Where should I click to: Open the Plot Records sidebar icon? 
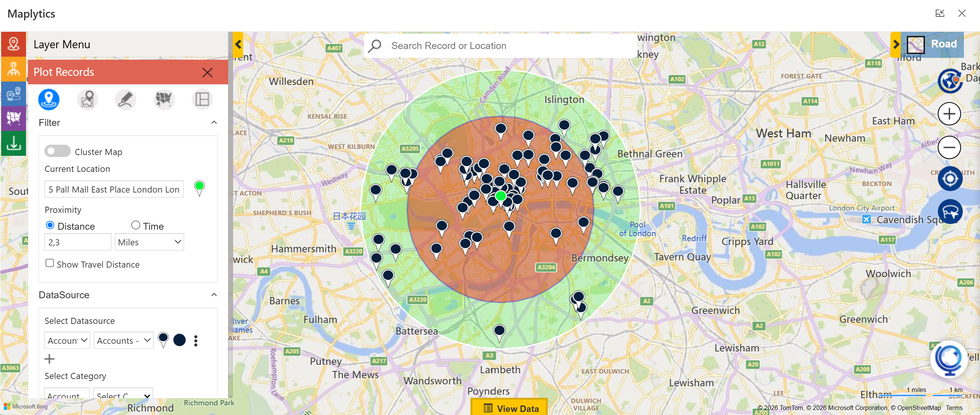coord(13,44)
